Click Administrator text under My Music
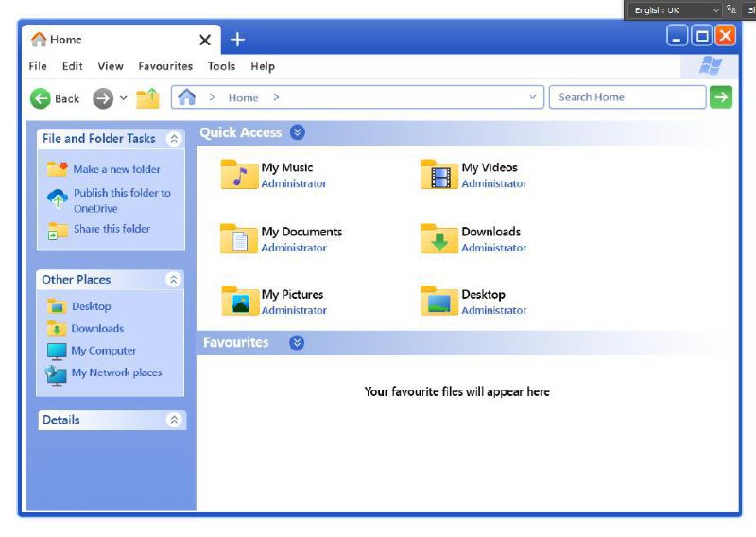The image size is (756, 537). pyautogui.click(x=294, y=183)
